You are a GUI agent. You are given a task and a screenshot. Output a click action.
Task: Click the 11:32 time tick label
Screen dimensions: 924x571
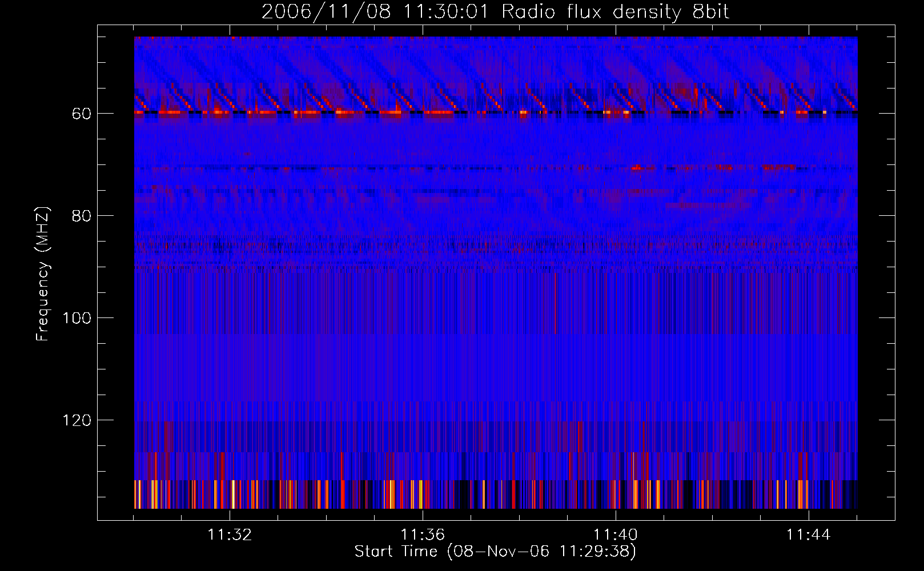[230, 535]
